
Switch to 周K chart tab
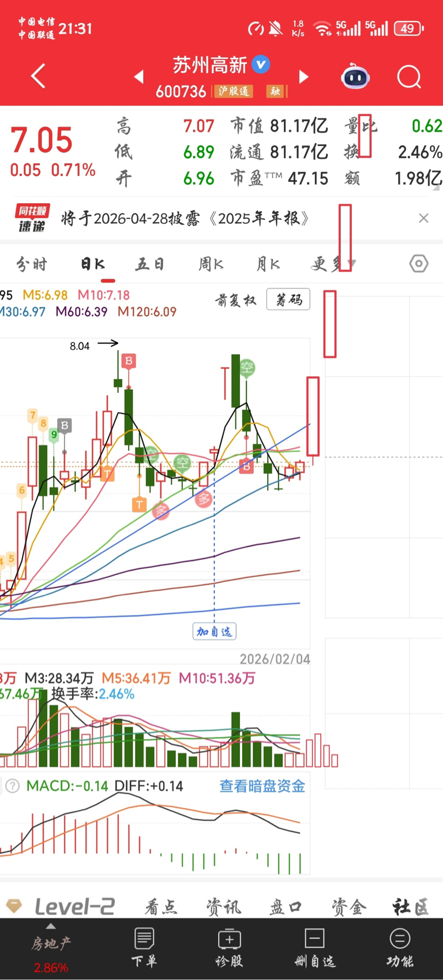coord(211,264)
